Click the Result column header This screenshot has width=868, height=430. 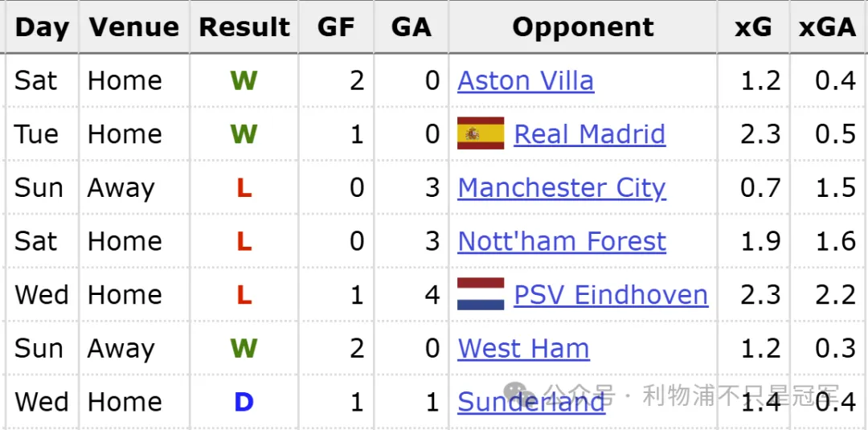244,27
